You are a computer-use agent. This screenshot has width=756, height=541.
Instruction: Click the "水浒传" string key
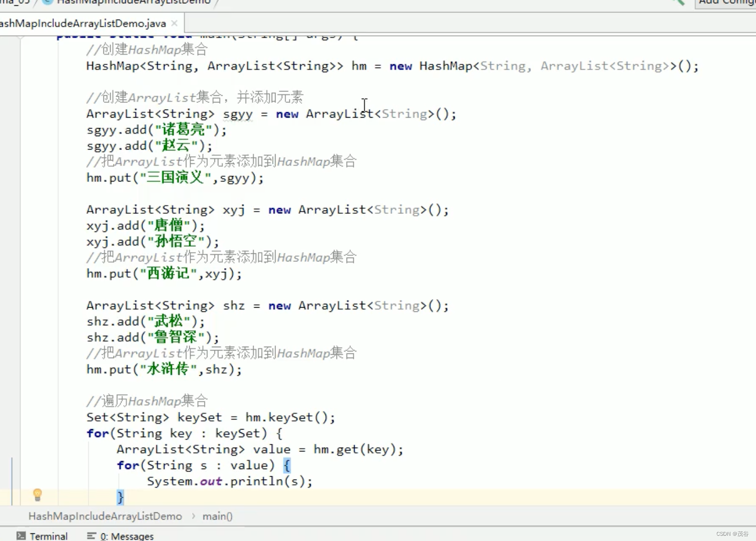[168, 369]
